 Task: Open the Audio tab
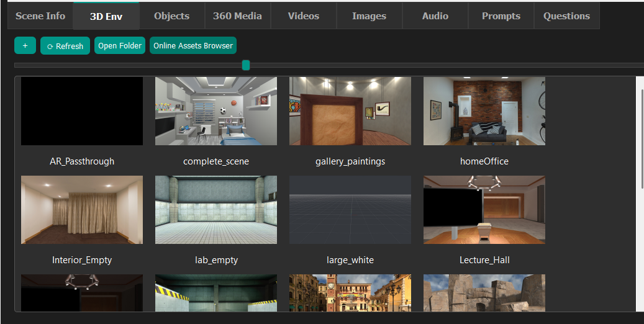tap(435, 16)
